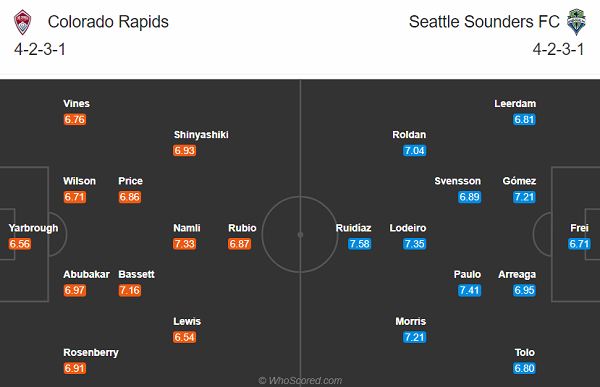The width and height of the screenshot is (600, 387).
Task: Click the Frei goalkeeper name
Action: 579,228
